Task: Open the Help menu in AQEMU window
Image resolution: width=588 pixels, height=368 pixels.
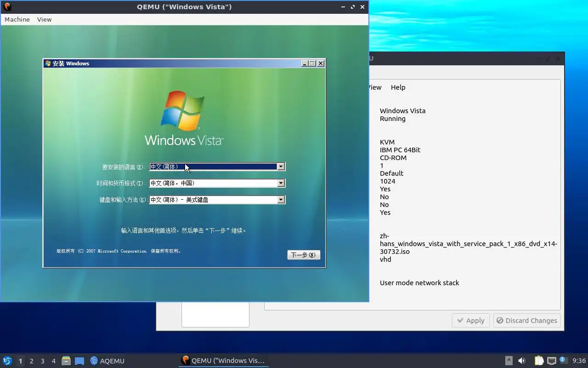Action: click(x=398, y=87)
